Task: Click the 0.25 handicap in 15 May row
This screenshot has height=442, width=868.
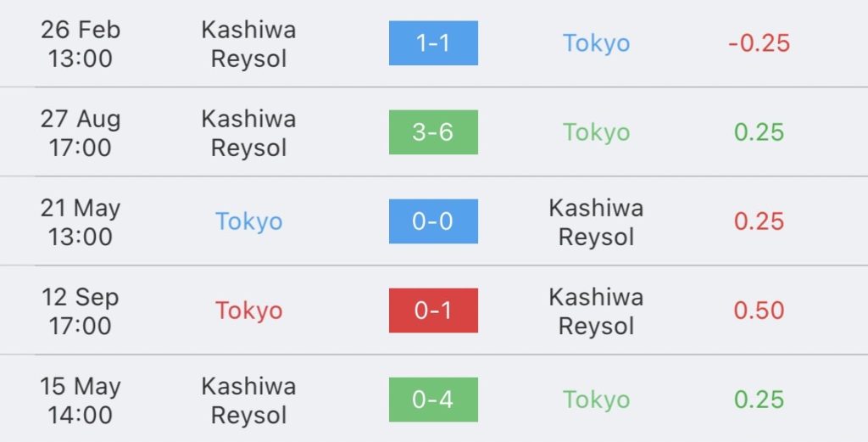Action: tap(759, 400)
